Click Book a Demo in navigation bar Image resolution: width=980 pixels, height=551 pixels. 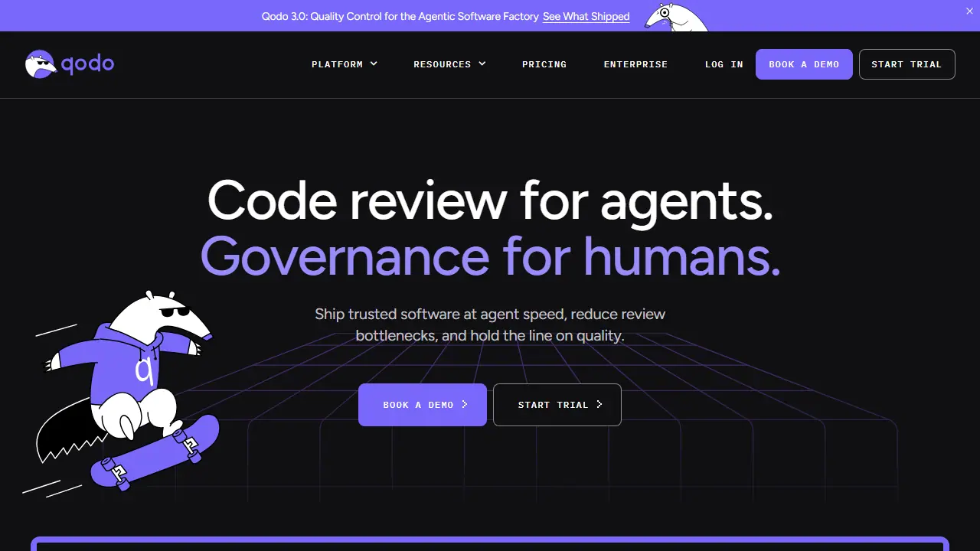[804, 64]
